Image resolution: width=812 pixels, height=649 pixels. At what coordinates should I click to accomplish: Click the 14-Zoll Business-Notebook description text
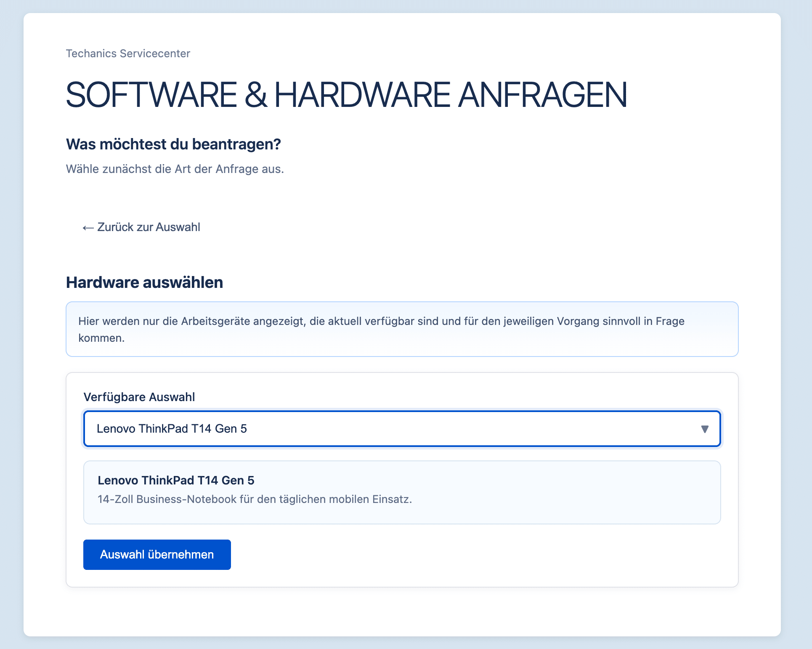coord(254,499)
